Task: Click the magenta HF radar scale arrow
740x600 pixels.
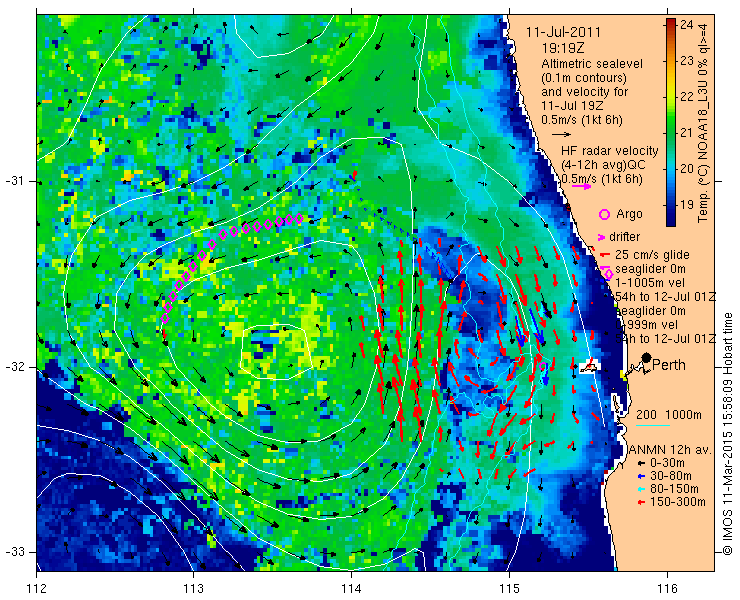Action: (581, 186)
